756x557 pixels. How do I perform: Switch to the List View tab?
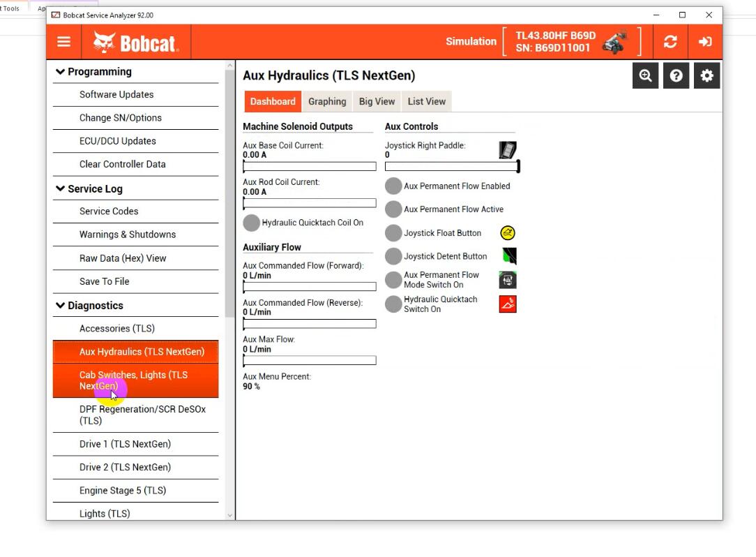click(x=427, y=101)
